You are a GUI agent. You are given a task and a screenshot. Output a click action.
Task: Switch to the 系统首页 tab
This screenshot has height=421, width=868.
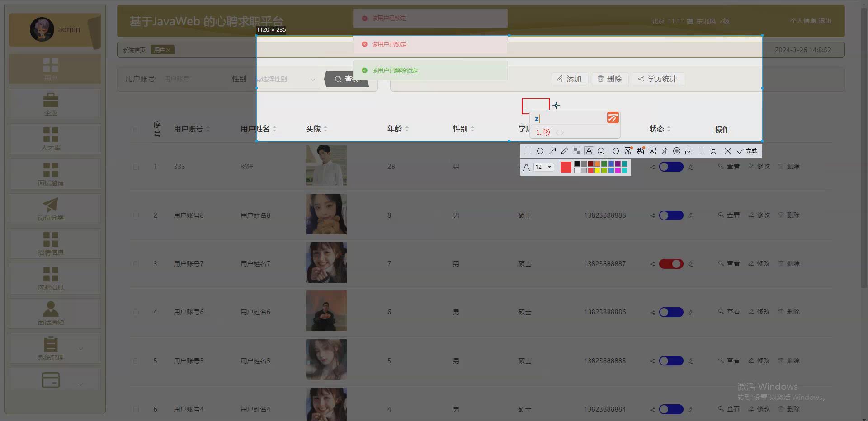click(x=133, y=50)
